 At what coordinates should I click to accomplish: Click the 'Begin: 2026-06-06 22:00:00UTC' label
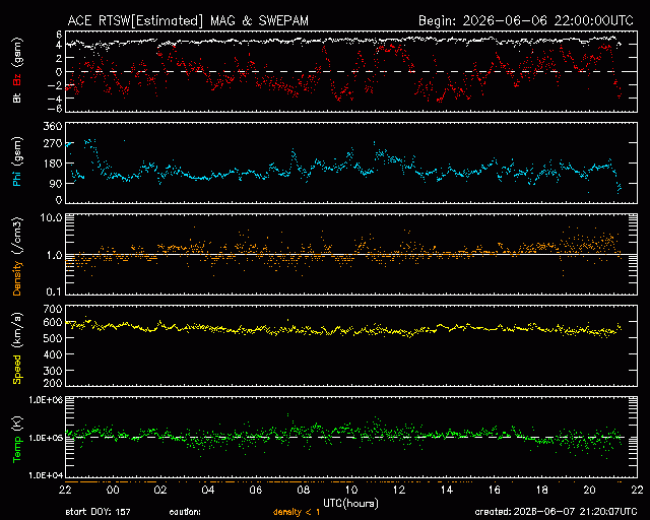526,21
